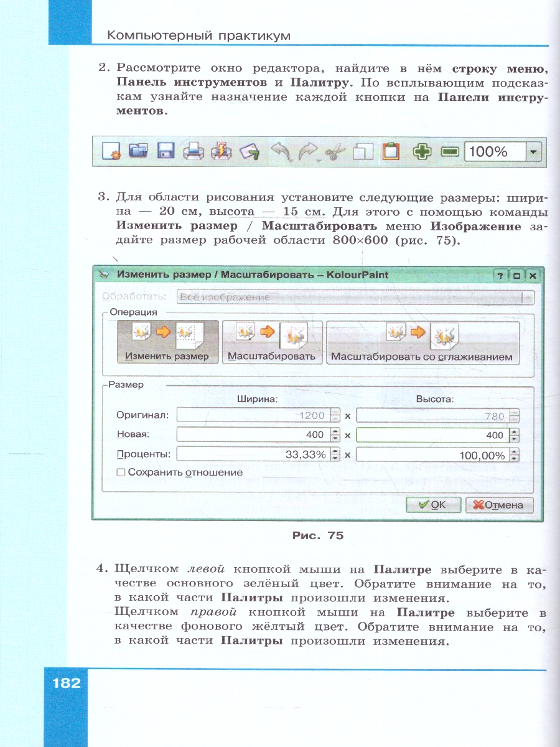The width and height of the screenshot is (560, 747).
Task: Choose Масштабировать со сглаживанием operation
Action: click(422, 342)
